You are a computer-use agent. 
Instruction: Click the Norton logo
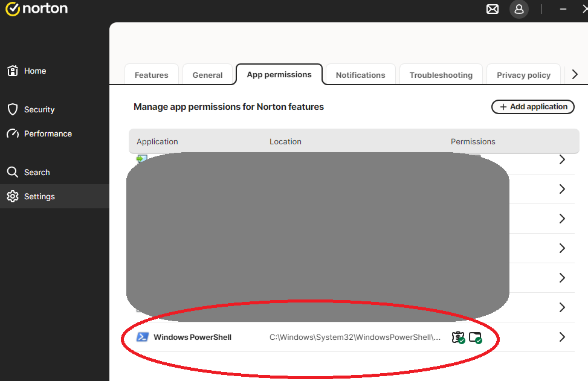(36, 8)
